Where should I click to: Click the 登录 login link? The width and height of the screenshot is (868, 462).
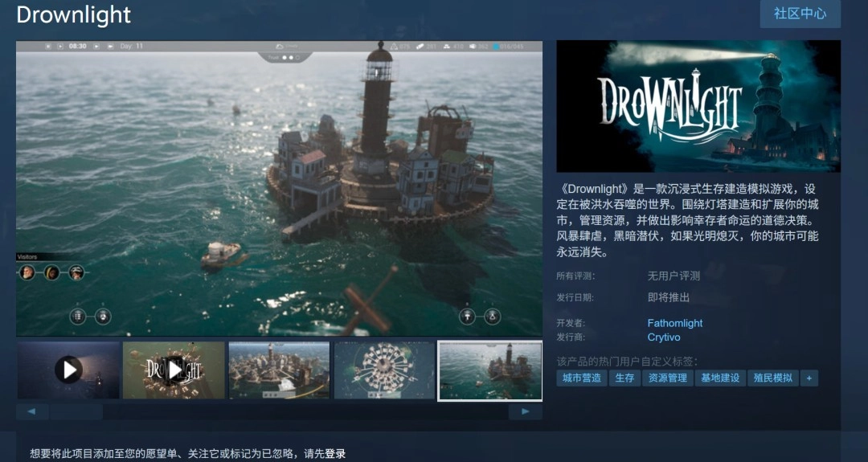pos(335,454)
